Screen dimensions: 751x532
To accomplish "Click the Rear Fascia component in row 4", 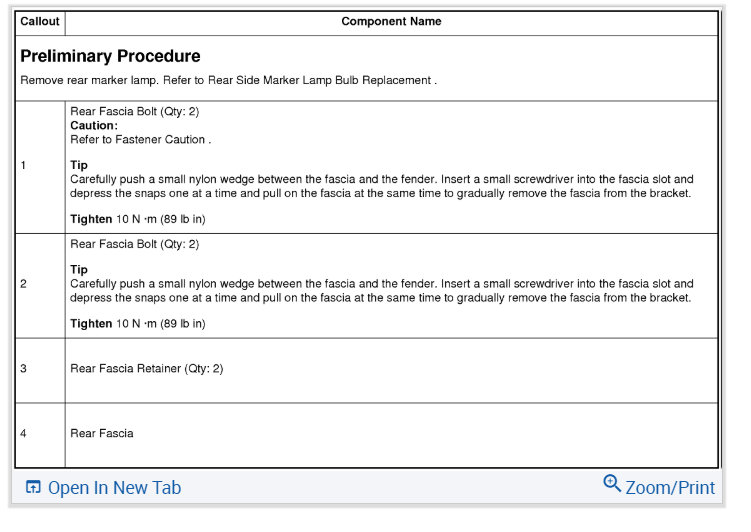I will click(101, 434).
